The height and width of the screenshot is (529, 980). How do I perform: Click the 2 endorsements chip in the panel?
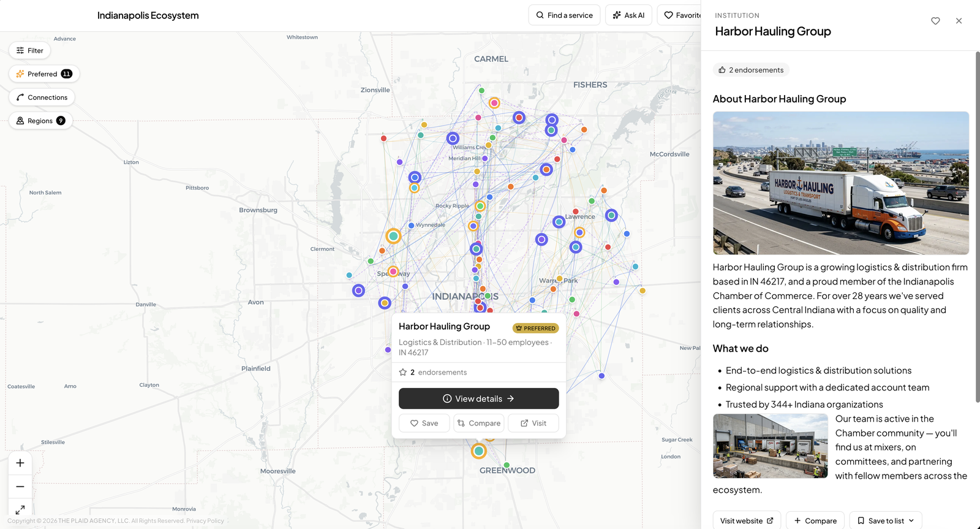(x=751, y=70)
